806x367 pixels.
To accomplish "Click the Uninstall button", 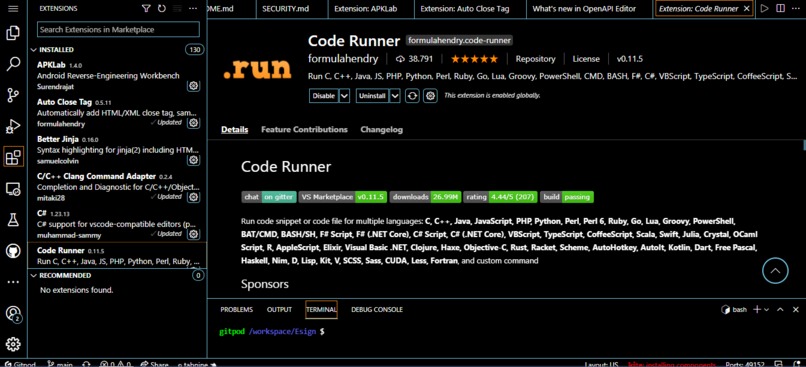I will (373, 96).
